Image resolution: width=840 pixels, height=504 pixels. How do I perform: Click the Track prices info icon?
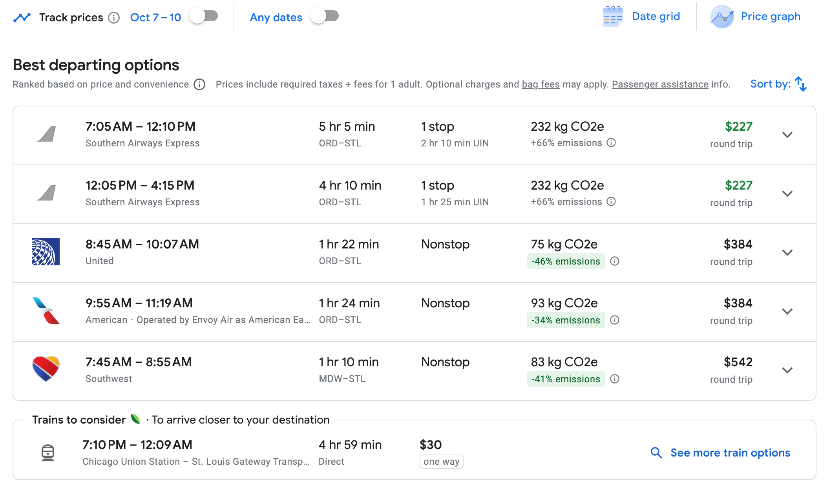click(114, 18)
